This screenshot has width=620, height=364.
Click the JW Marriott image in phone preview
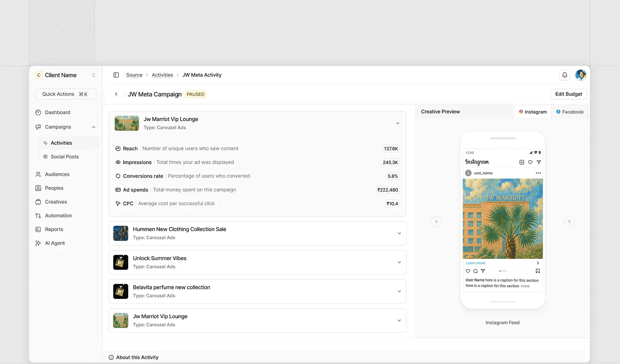pyautogui.click(x=503, y=218)
